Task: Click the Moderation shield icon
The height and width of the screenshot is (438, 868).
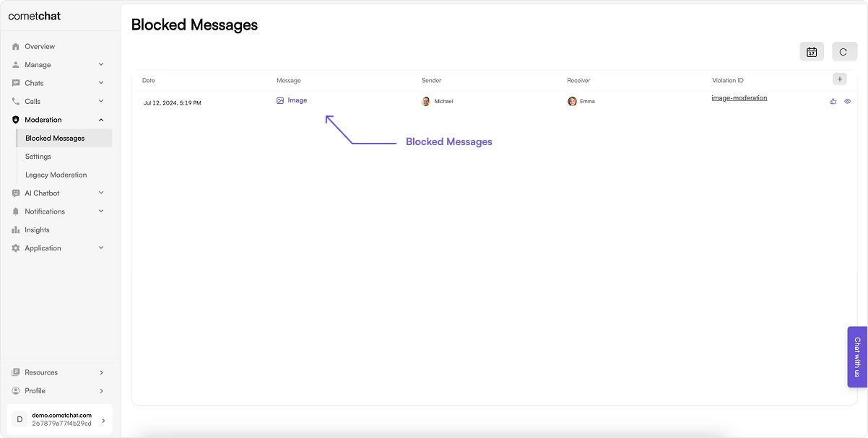Action: pyautogui.click(x=16, y=120)
